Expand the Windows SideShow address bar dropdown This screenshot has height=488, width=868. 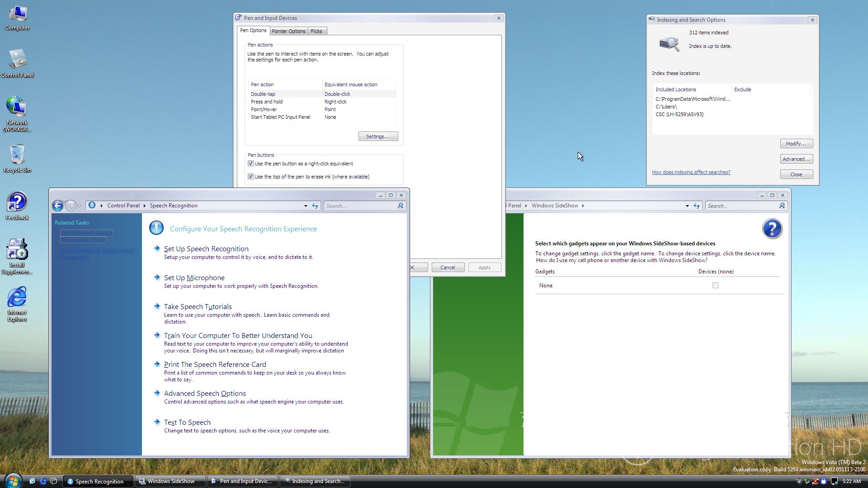click(687, 206)
